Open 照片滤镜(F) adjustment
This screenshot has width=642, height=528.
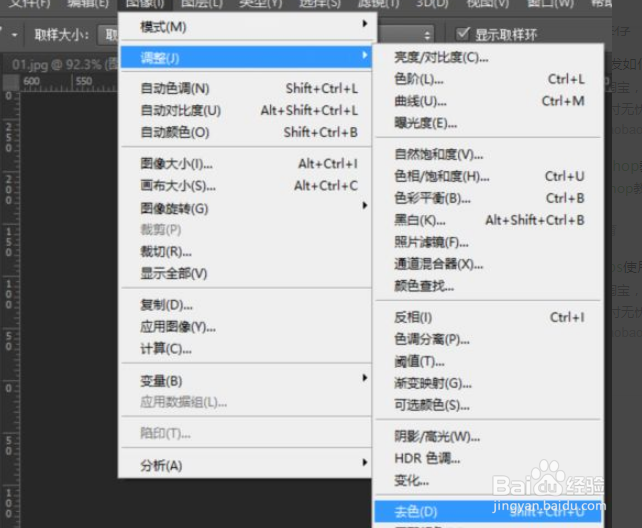tap(489, 242)
